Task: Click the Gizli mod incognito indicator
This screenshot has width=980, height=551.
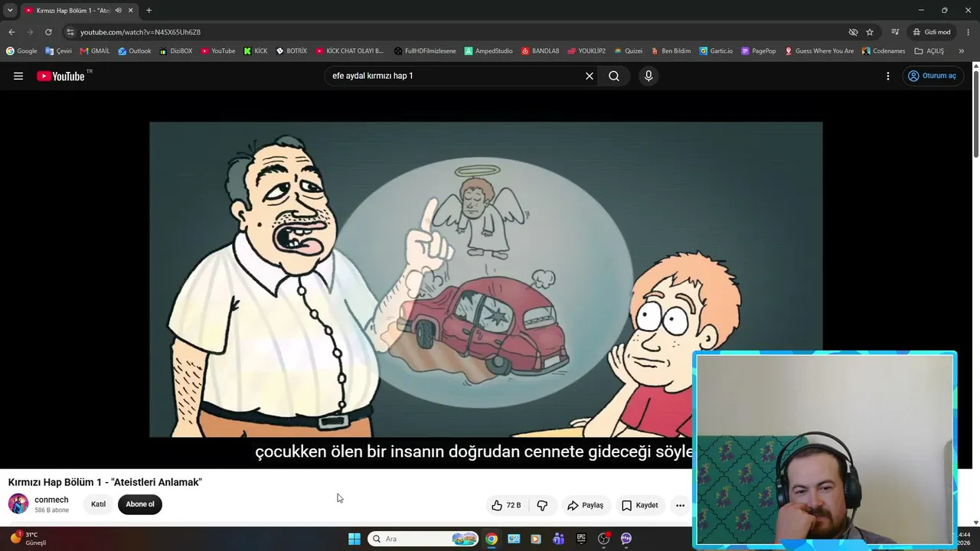Action: pyautogui.click(x=932, y=32)
